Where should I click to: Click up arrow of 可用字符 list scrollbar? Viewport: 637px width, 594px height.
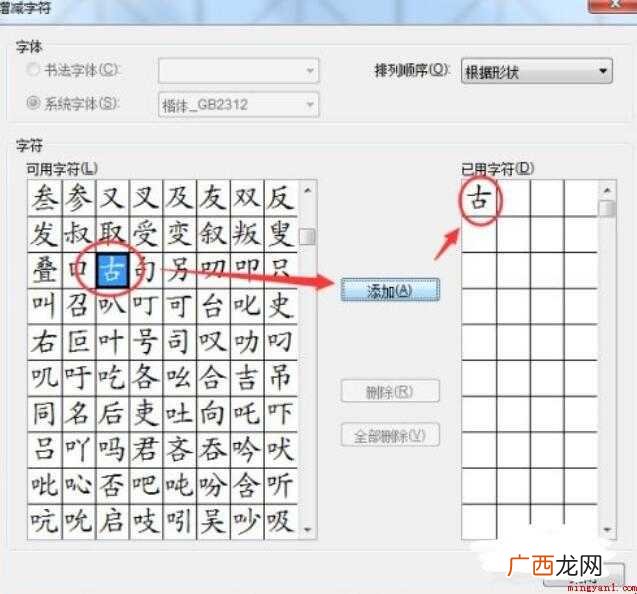[308, 190]
